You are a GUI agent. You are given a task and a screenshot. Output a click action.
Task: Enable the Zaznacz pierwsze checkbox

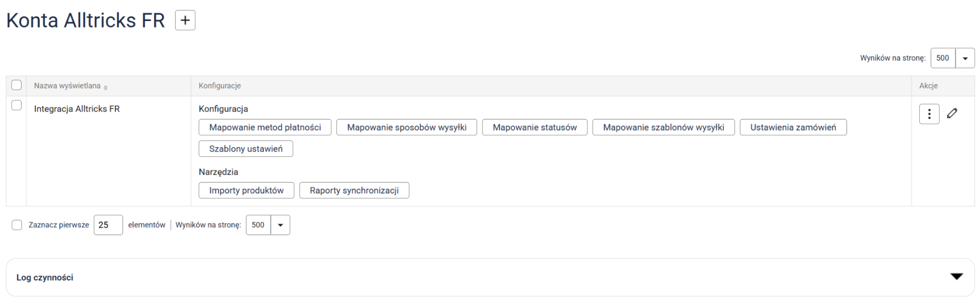(x=17, y=225)
